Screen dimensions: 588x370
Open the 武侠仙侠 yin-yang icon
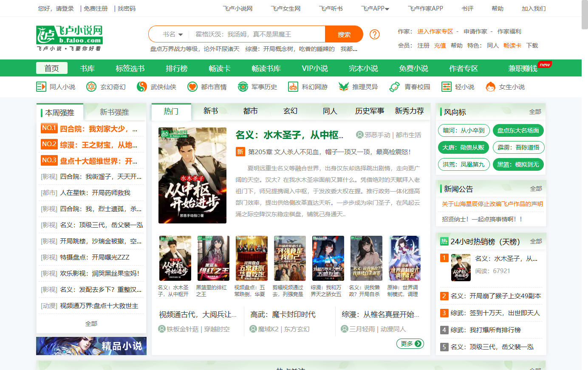pyautogui.click(x=142, y=87)
